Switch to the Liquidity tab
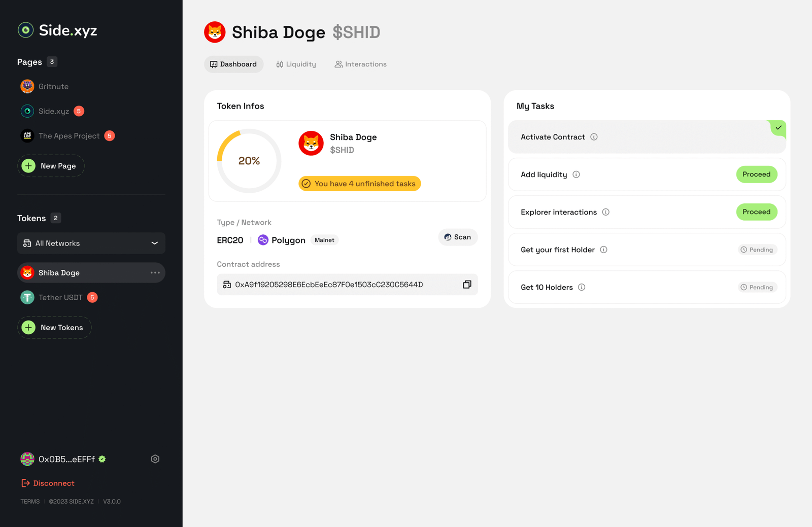The image size is (812, 527). (x=296, y=64)
